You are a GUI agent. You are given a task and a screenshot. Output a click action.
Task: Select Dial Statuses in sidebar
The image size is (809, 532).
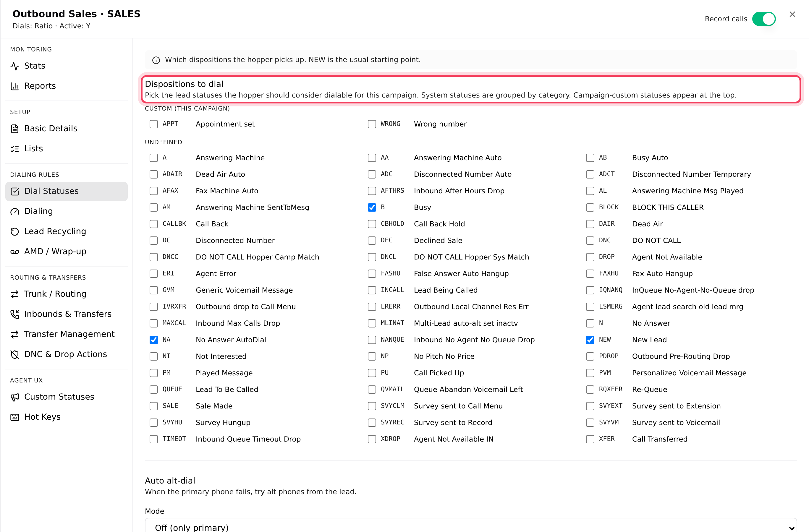pos(66,191)
